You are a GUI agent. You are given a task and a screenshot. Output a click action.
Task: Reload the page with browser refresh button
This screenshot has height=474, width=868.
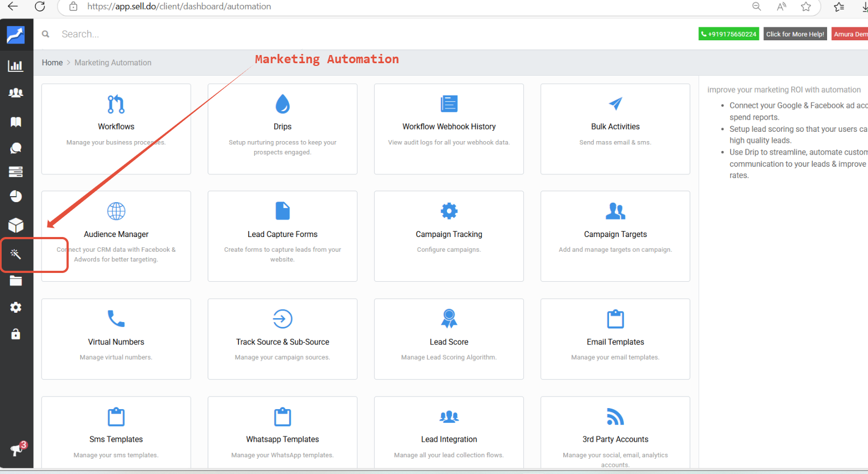click(x=40, y=7)
